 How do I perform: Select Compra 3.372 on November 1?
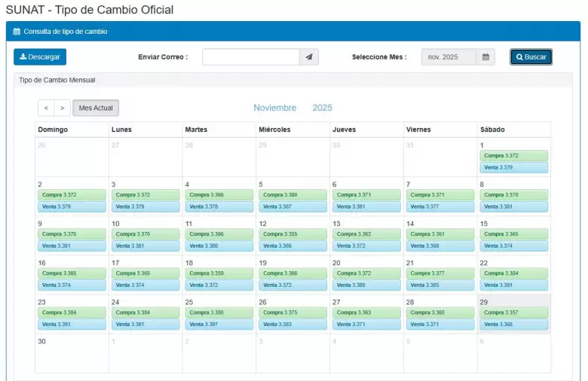tap(513, 156)
